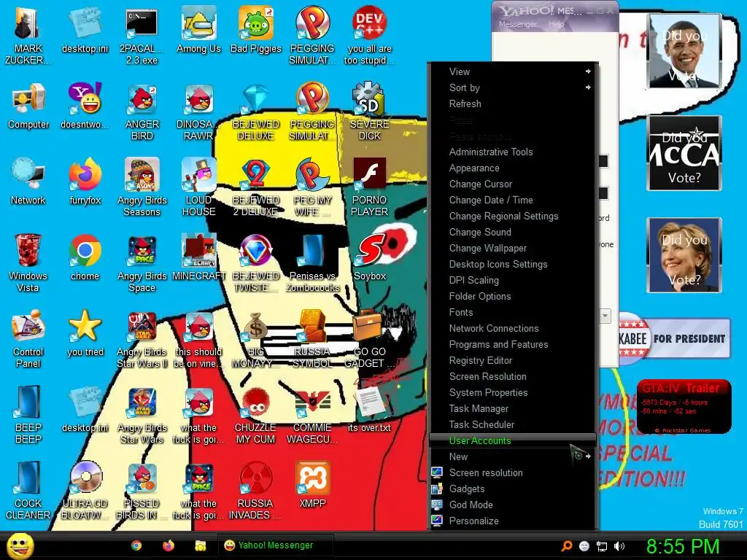Click the Obama 'Did you Vote?' gadget
This screenshot has width=747, height=560.
[x=684, y=50]
